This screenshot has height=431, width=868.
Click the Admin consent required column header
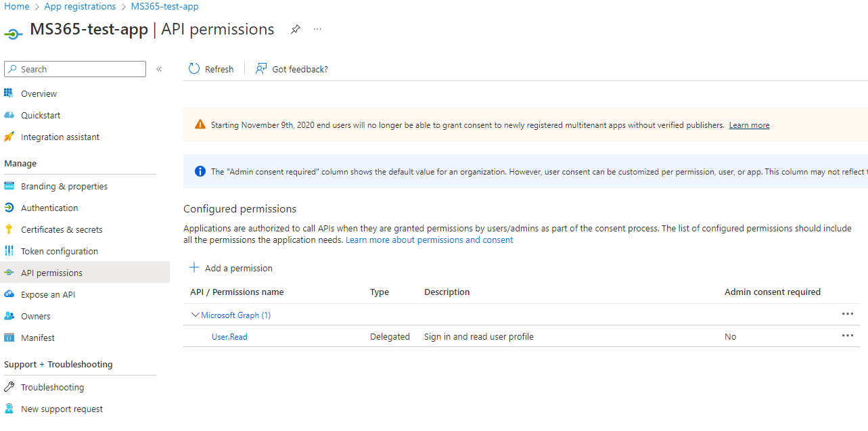tap(773, 292)
